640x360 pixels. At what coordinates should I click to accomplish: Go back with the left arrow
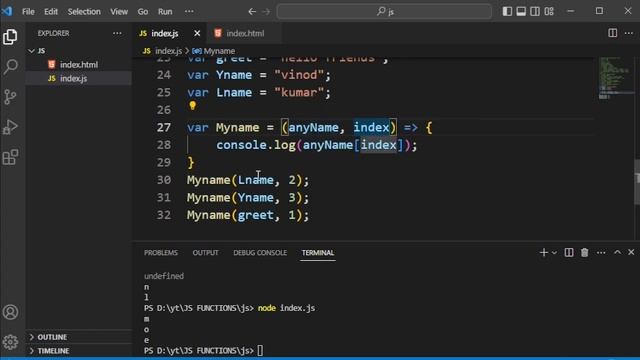point(252,11)
